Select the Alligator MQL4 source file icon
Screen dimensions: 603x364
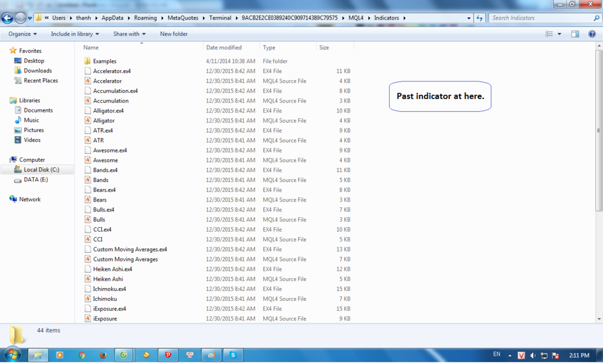88,120
